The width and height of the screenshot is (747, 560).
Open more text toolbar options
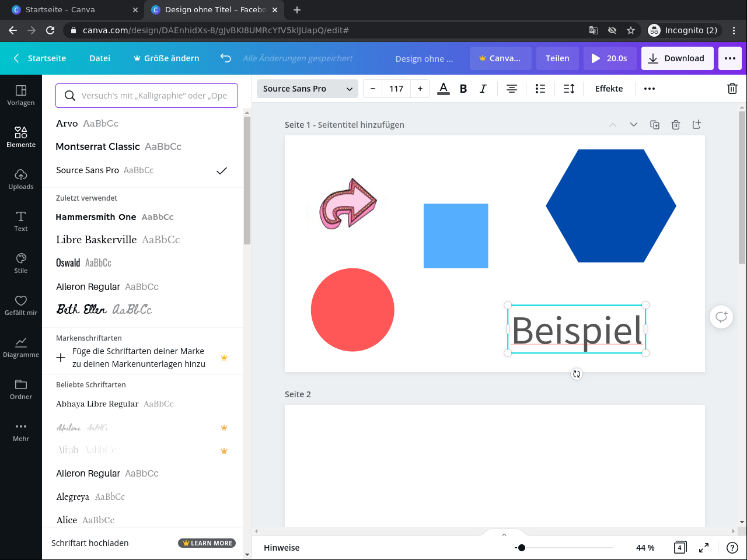(650, 89)
